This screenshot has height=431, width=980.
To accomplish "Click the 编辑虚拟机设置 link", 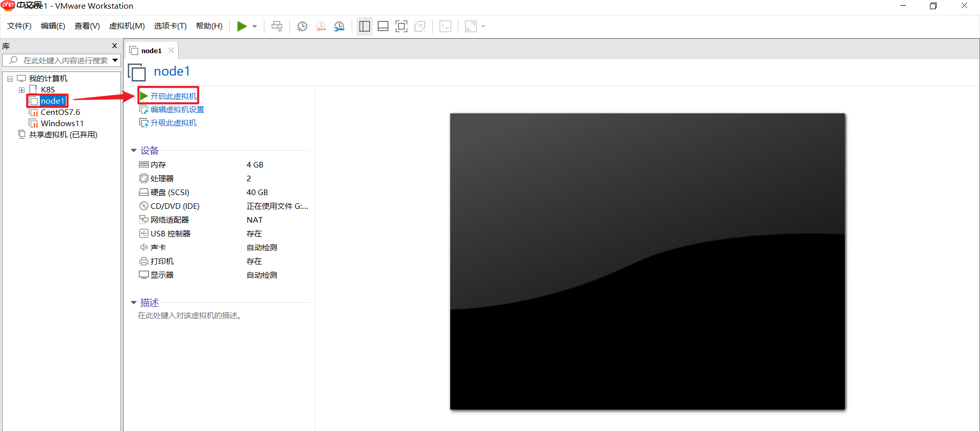I will [x=177, y=110].
